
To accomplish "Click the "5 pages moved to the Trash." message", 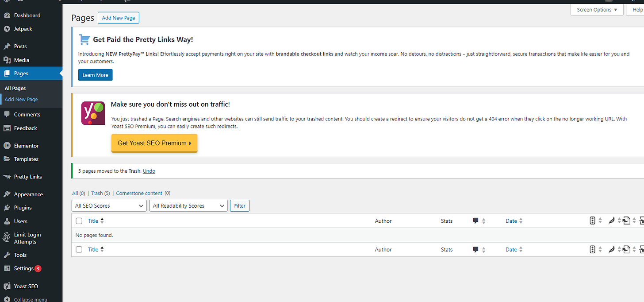I will 110,171.
